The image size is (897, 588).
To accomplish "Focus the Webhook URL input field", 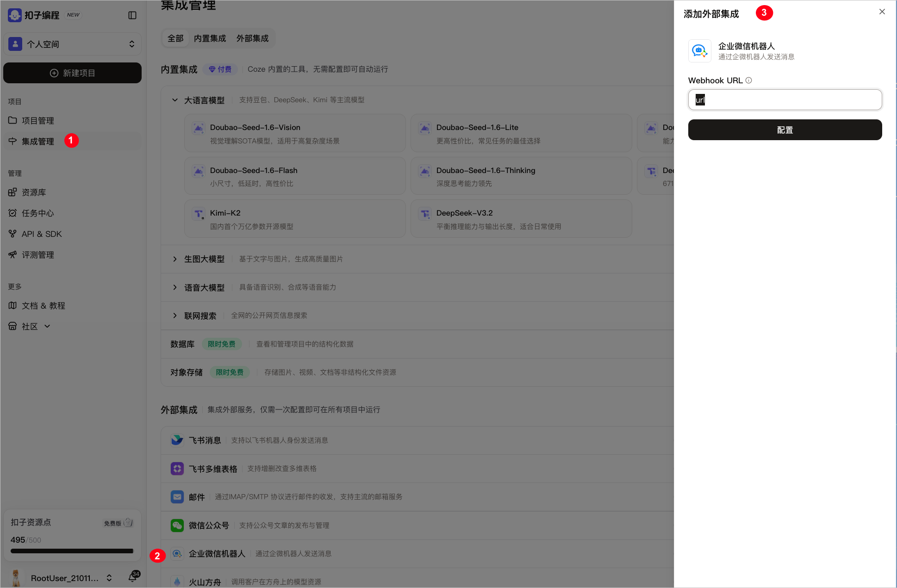I will (785, 100).
